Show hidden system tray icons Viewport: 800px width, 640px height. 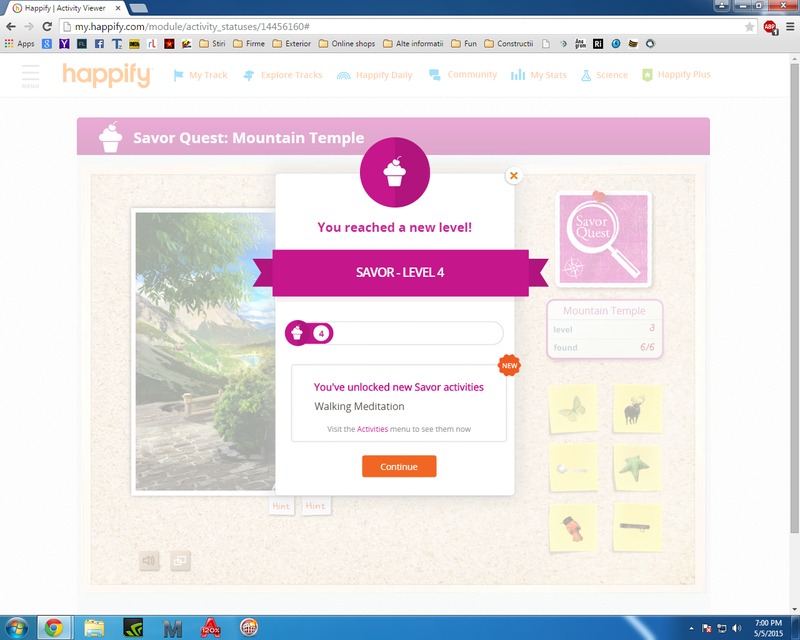pos(691,628)
